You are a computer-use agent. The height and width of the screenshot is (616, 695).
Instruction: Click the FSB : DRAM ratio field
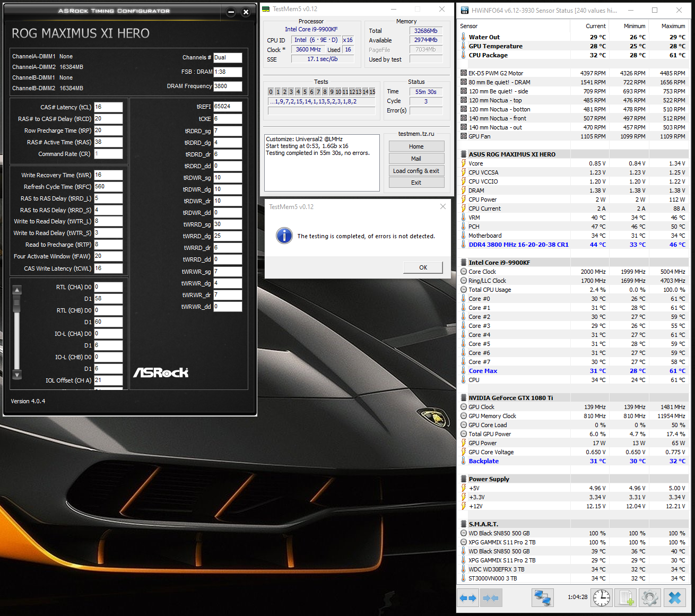228,72
